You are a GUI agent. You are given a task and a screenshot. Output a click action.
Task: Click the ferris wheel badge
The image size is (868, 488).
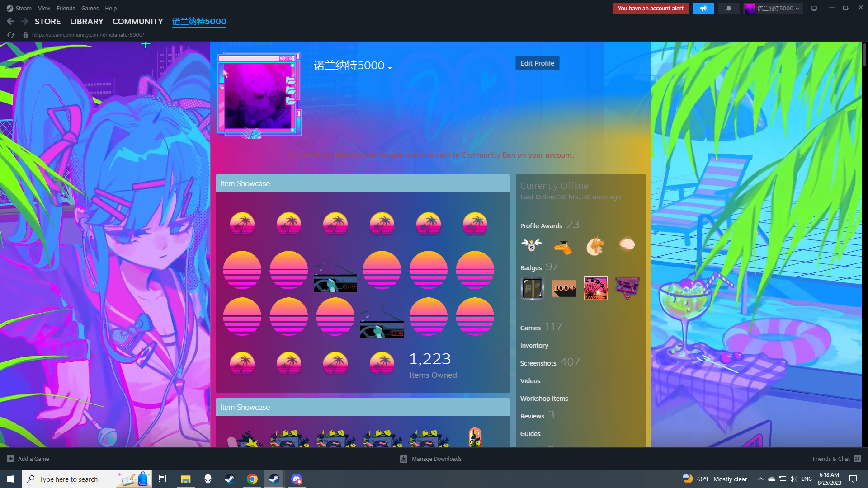[595, 288]
